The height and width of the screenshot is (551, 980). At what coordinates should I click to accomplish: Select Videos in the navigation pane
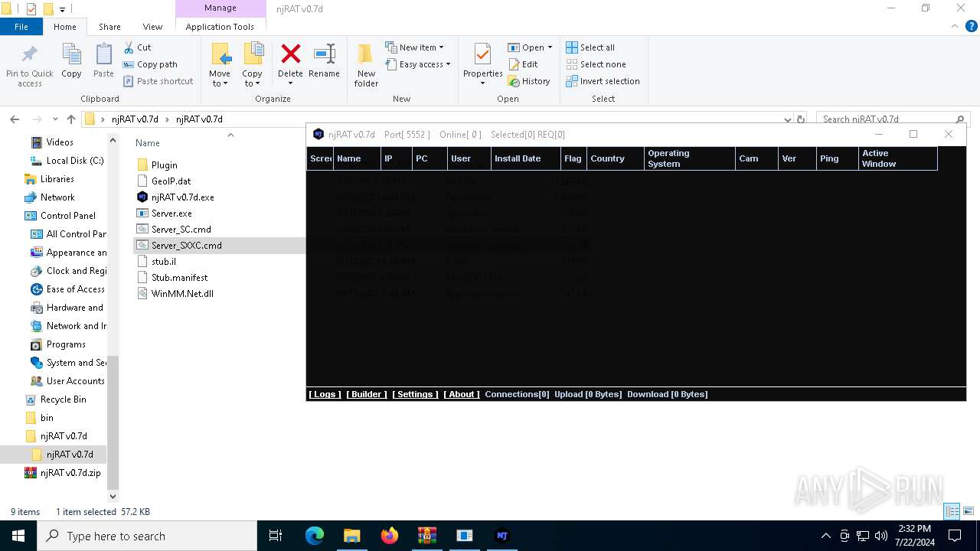tap(60, 142)
